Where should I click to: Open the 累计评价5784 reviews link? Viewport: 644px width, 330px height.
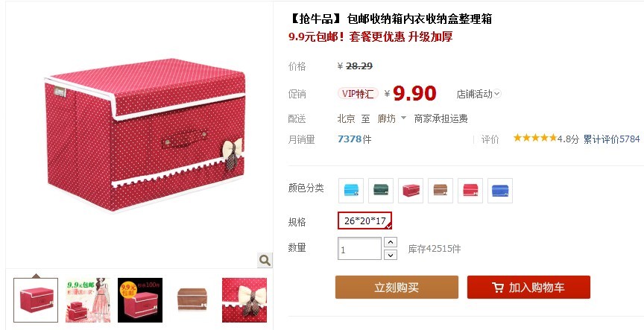pyautogui.click(x=611, y=139)
